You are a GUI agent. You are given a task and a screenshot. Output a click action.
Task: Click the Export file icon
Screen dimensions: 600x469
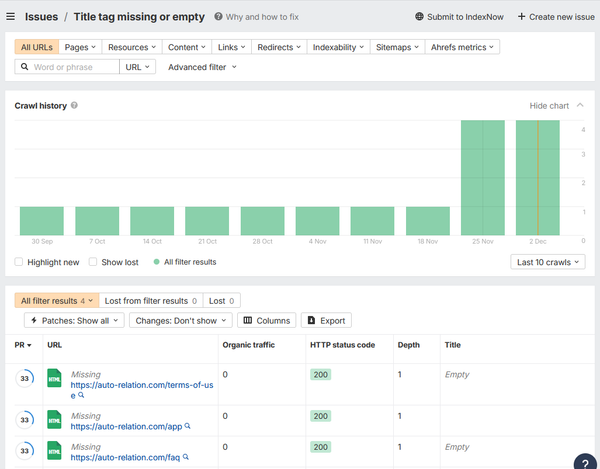click(x=311, y=320)
